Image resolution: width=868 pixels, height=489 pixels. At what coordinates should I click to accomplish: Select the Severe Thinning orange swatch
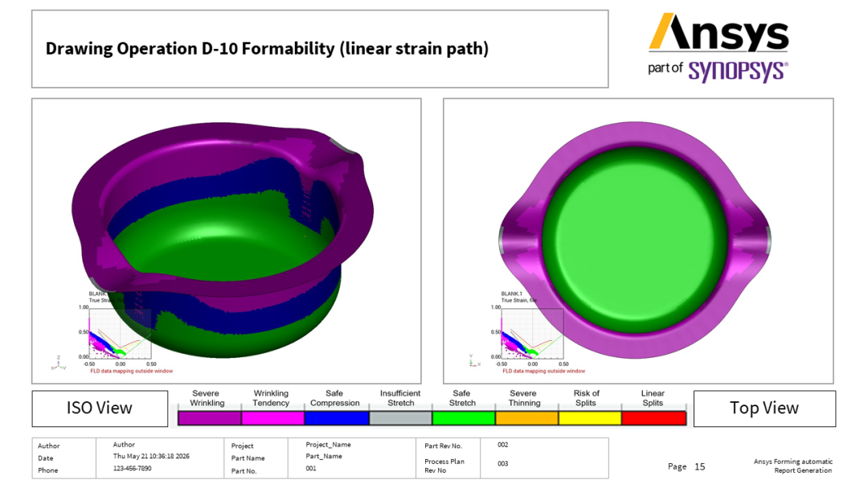pyautogui.click(x=526, y=419)
